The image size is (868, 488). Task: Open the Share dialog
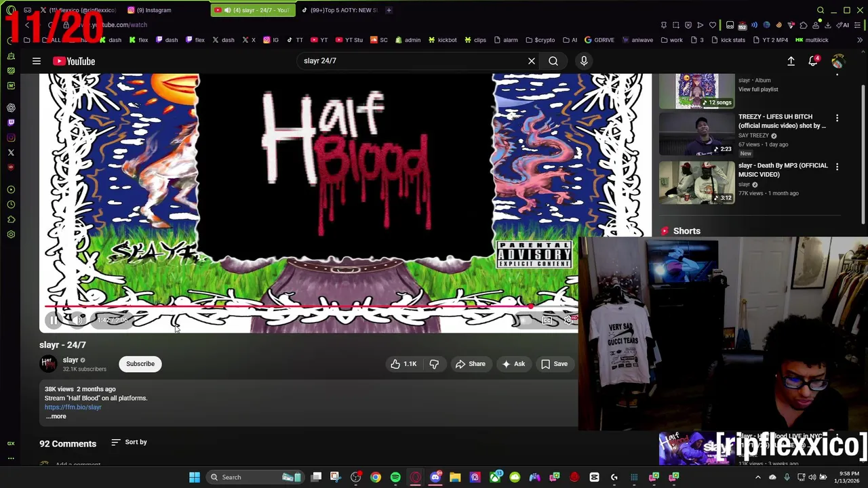coord(471,364)
